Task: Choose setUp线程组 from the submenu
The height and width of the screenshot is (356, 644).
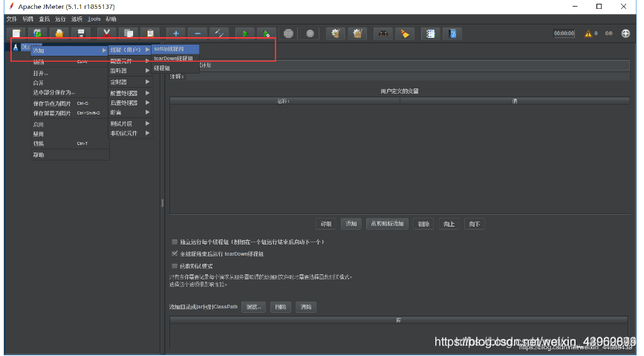Action: (x=175, y=49)
